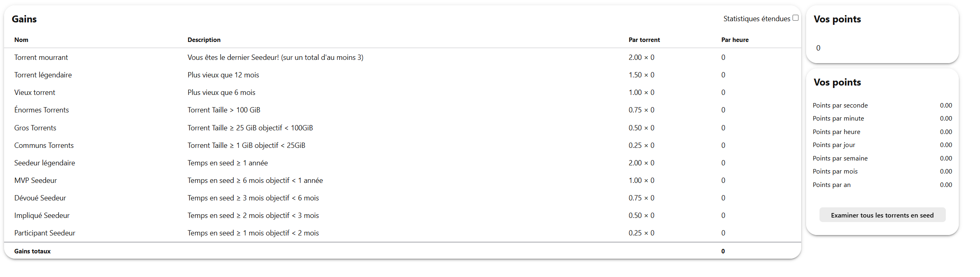Select the "Seedeur légendaire" row name
The image size is (980, 277).
click(x=44, y=163)
